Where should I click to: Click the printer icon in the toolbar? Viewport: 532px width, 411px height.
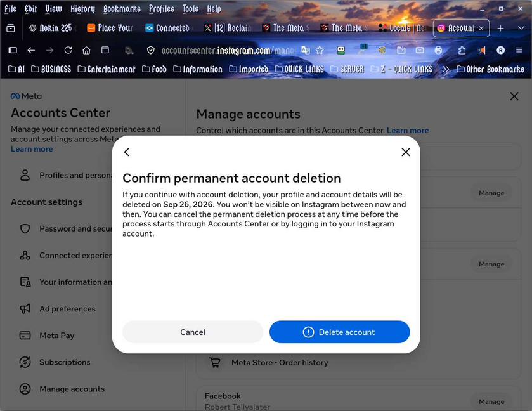[438, 51]
